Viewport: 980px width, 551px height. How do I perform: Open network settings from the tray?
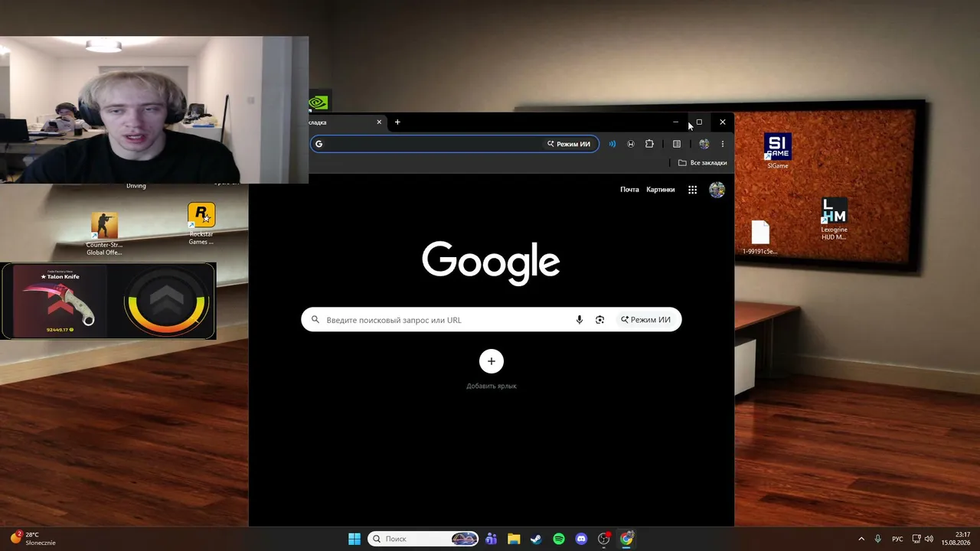[916, 539]
